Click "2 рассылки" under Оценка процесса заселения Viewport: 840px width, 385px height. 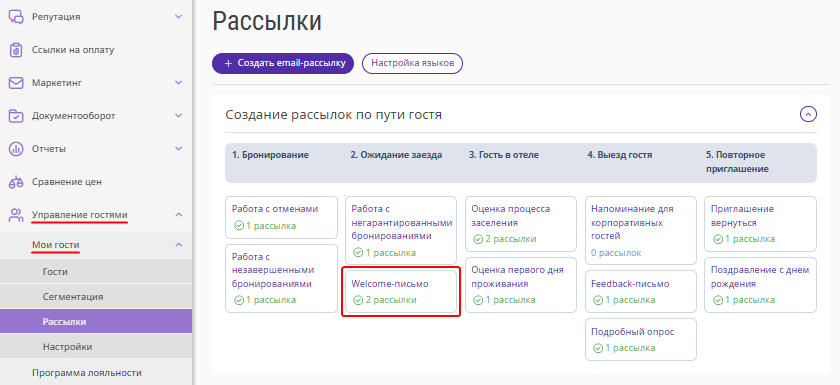click(511, 239)
